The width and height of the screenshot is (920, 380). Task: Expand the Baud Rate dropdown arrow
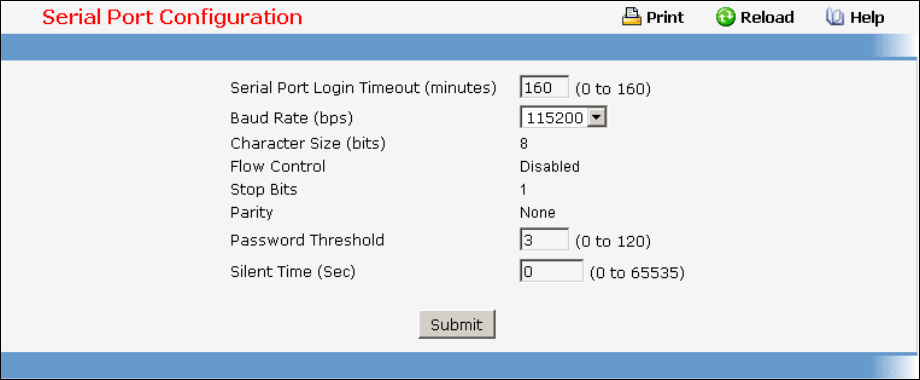coord(596,118)
